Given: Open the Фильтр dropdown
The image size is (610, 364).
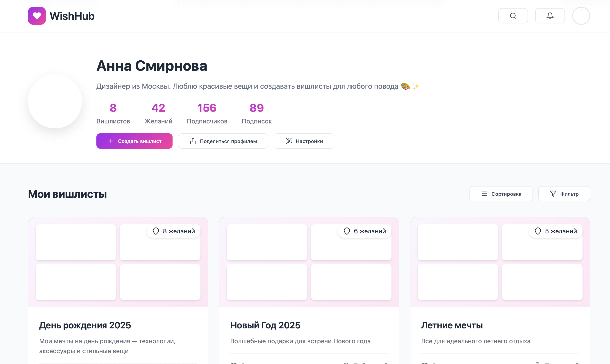Looking at the screenshot, I should (x=564, y=193).
